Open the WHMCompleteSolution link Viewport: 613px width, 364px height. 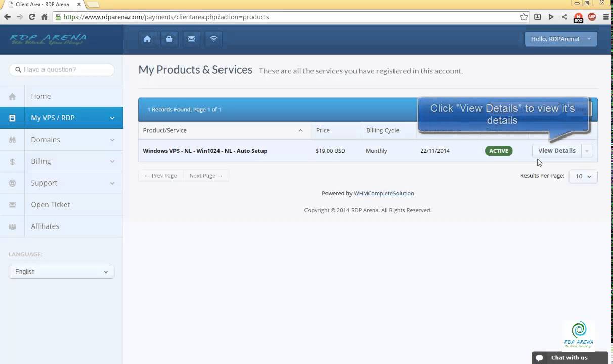pos(384,193)
